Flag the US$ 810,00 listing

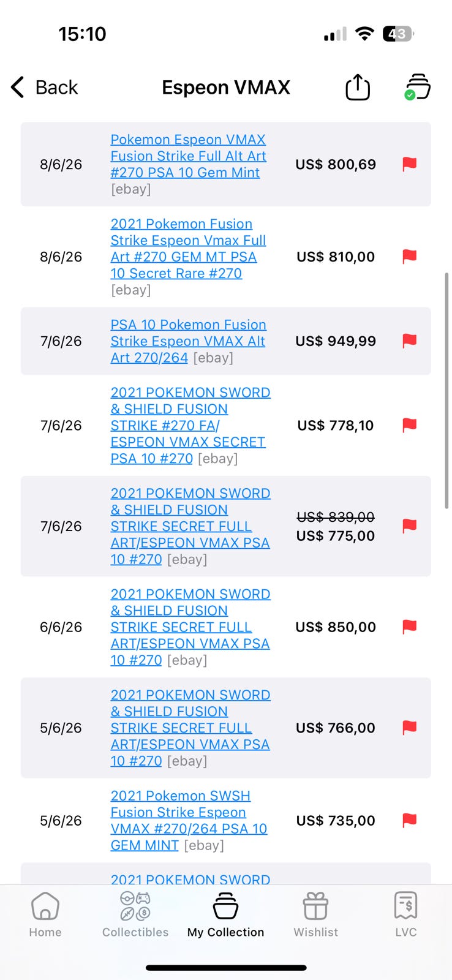tap(409, 257)
